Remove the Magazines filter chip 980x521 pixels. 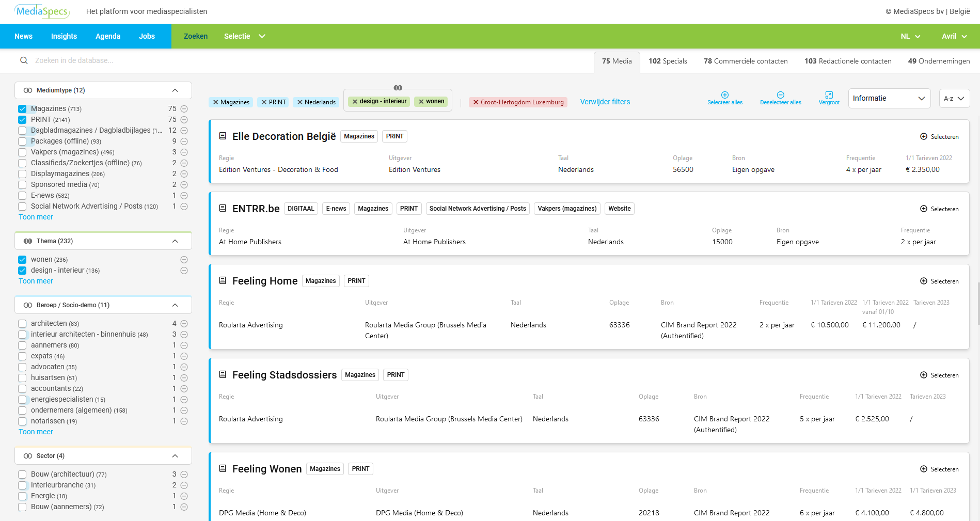pos(216,102)
